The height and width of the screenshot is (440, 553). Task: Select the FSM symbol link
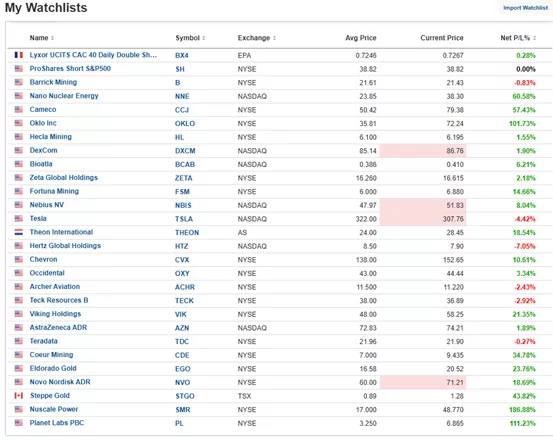tap(182, 192)
